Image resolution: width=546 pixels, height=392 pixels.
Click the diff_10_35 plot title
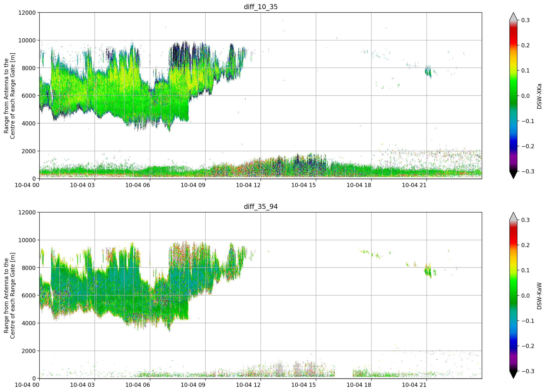[261, 7]
